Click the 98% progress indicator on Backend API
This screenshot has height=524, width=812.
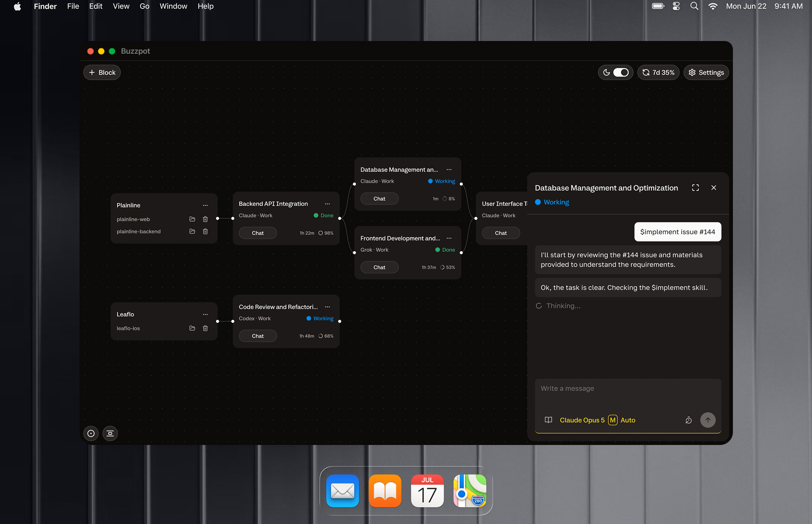[326, 233]
